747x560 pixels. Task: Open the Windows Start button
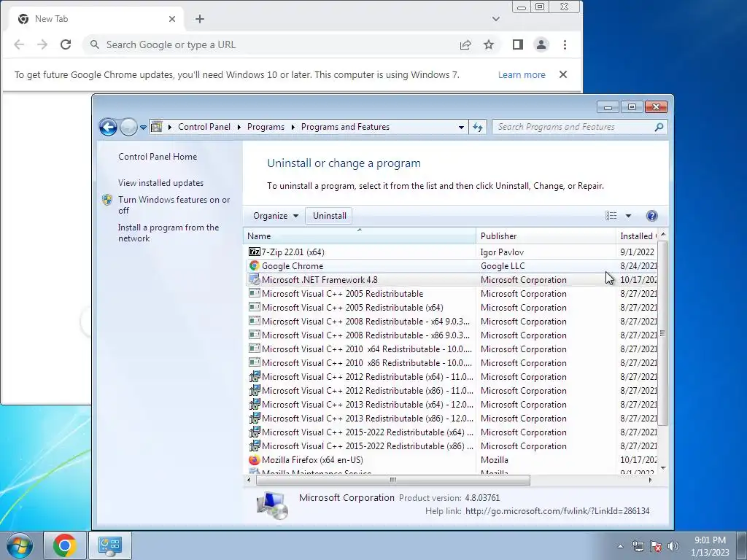pos(20,545)
